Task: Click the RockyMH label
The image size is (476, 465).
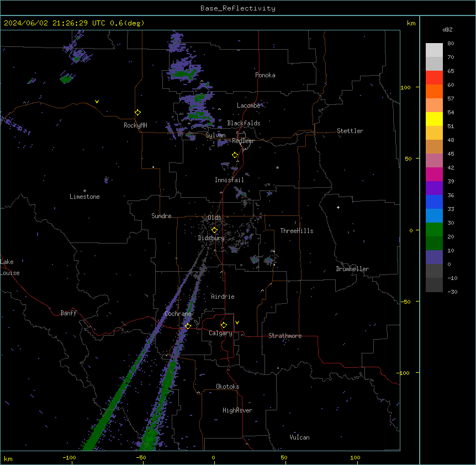Action: [x=135, y=125]
